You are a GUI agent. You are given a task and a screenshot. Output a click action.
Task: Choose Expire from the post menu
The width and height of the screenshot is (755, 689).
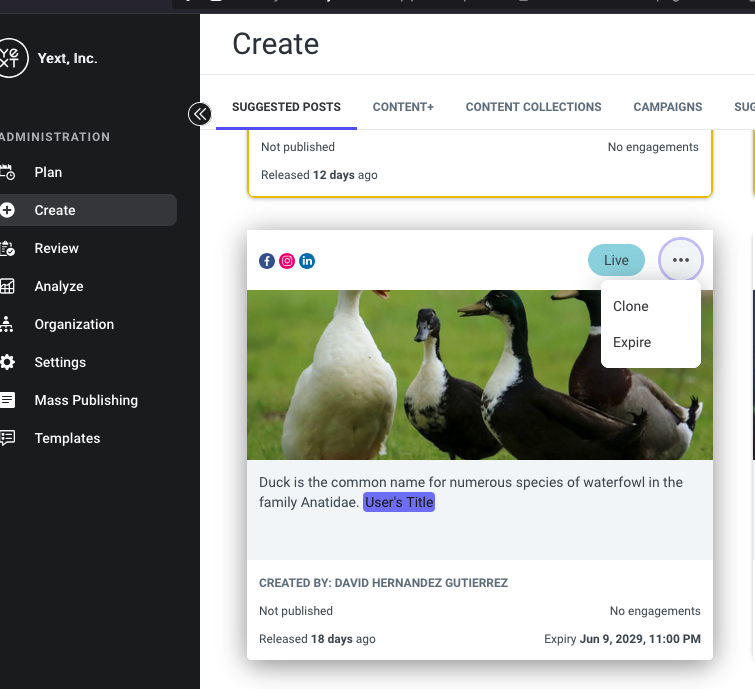point(632,342)
